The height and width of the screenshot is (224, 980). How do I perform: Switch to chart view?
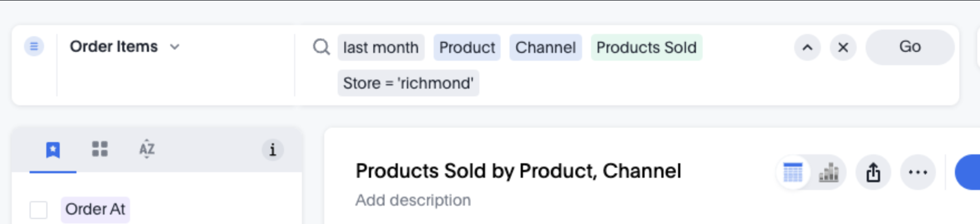pos(828,173)
